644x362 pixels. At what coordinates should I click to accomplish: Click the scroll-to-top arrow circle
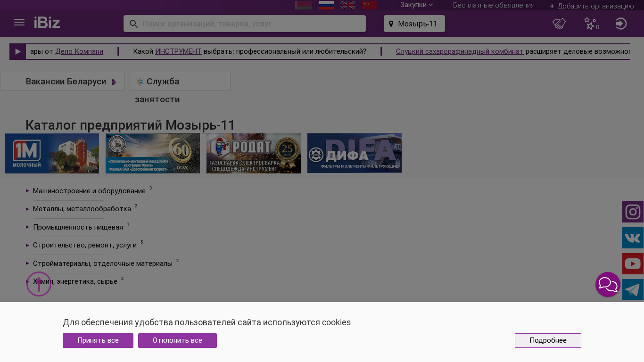[x=39, y=284]
